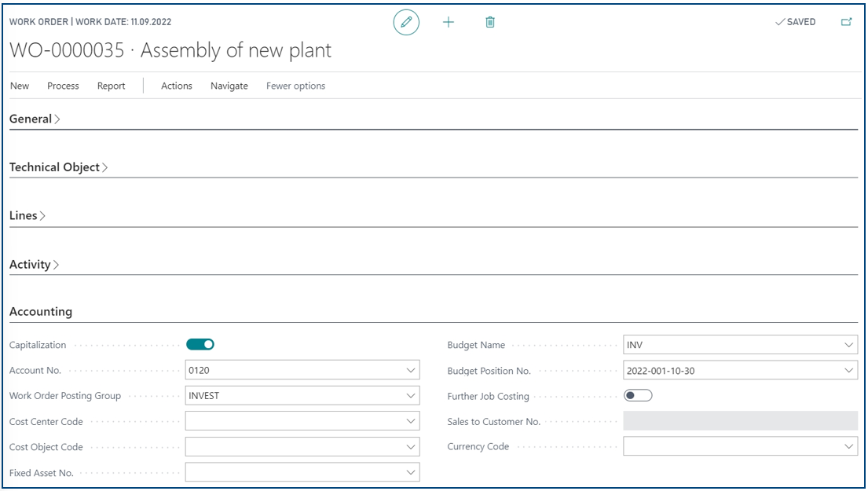The height and width of the screenshot is (491, 868).
Task: Expand the Activity section
Action: (34, 265)
